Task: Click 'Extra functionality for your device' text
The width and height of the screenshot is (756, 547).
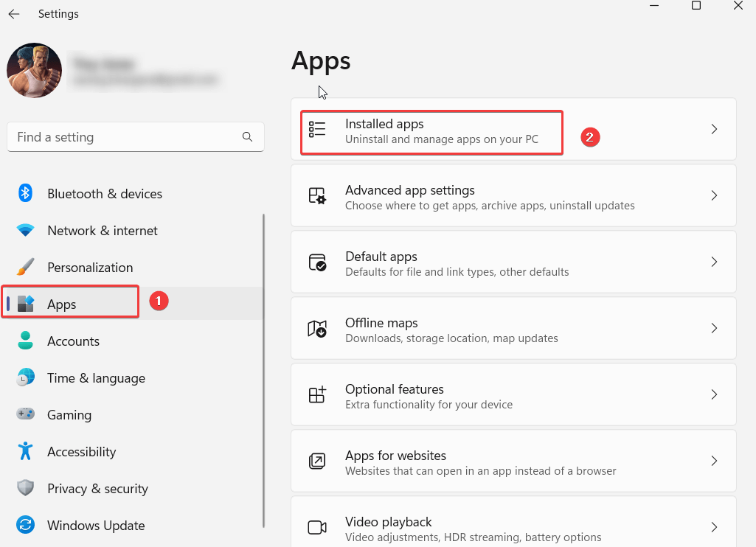Action: pyautogui.click(x=429, y=404)
